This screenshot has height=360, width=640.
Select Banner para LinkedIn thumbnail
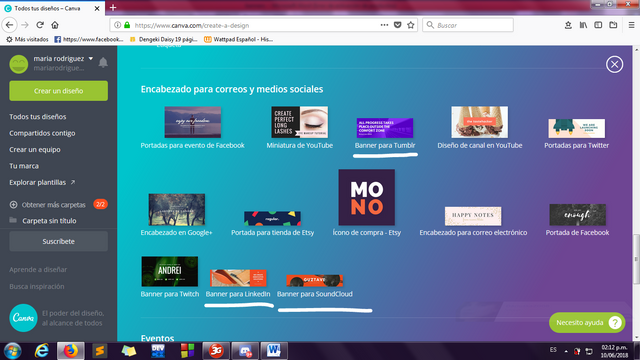[x=238, y=278]
